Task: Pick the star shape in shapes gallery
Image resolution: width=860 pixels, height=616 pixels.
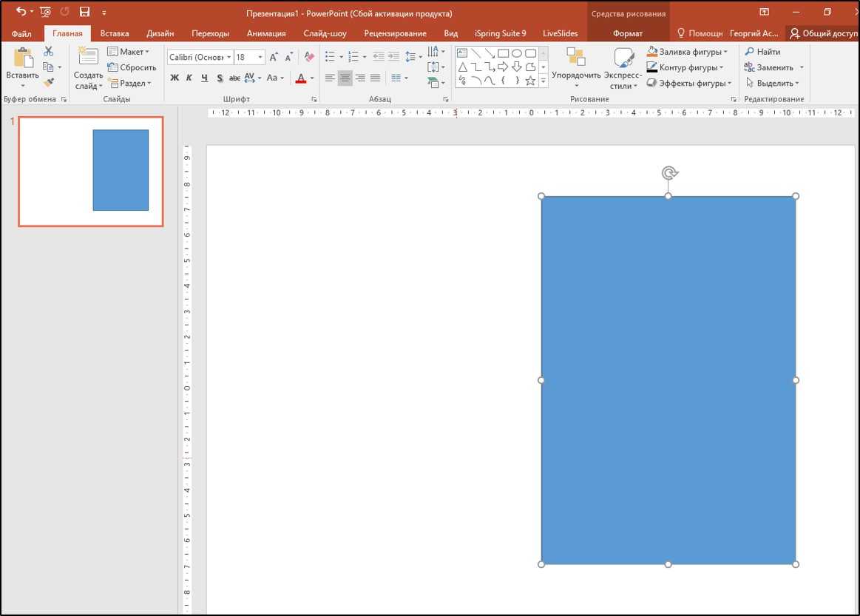Action: (x=530, y=81)
